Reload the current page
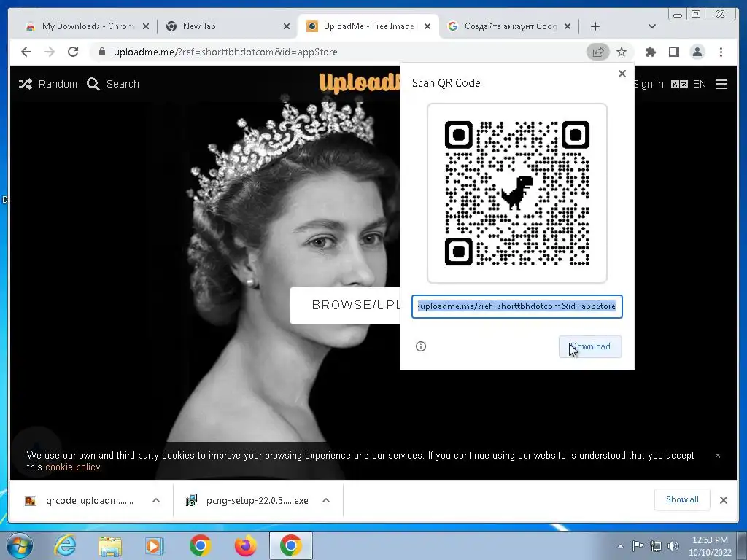Screen dimensions: 747x560 (x=73, y=52)
